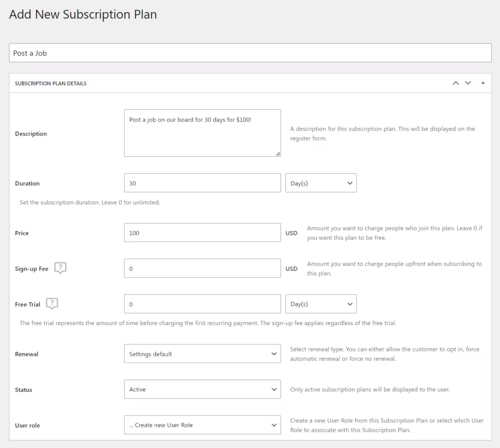500x448 pixels.
Task: Click the 'User role' field label
Action: (27, 426)
